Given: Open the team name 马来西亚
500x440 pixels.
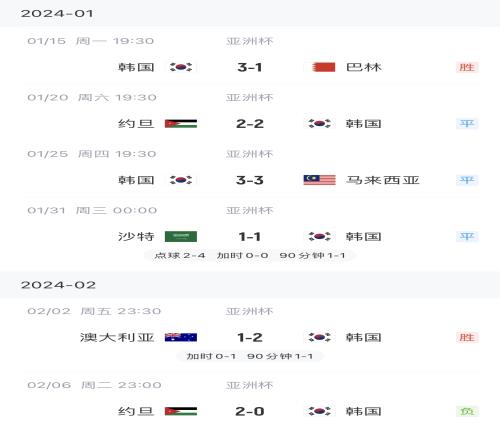Looking at the screenshot, I should click(x=382, y=180).
